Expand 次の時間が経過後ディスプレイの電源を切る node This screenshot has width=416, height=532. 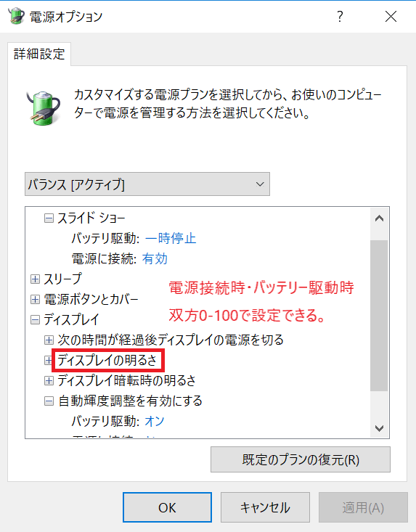(49, 340)
